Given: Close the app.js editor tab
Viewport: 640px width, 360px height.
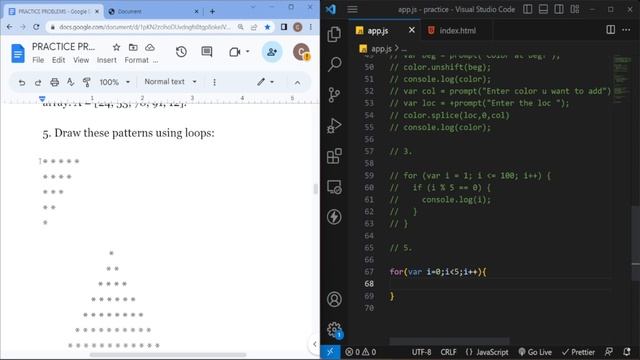Looking at the screenshot, I should [x=411, y=30].
